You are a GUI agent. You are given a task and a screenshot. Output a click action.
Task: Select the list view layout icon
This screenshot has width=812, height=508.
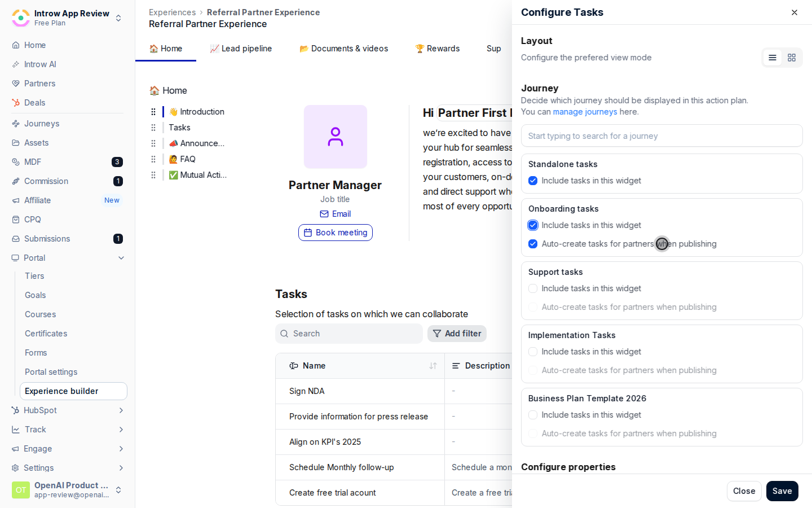pyautogui.click(x=773, y=58)
